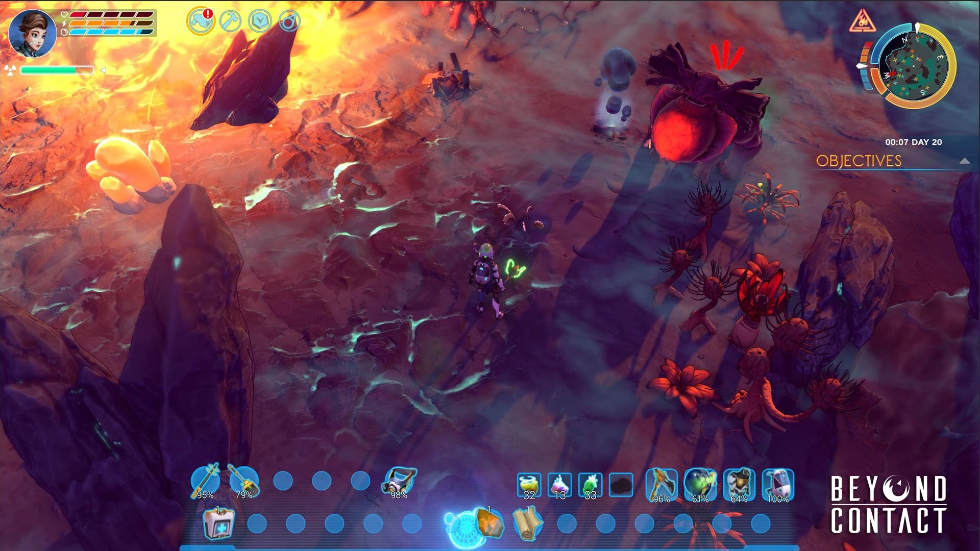Open the research menu with alert badge
This screenshot has height=551, width=980.
(200, 21)
